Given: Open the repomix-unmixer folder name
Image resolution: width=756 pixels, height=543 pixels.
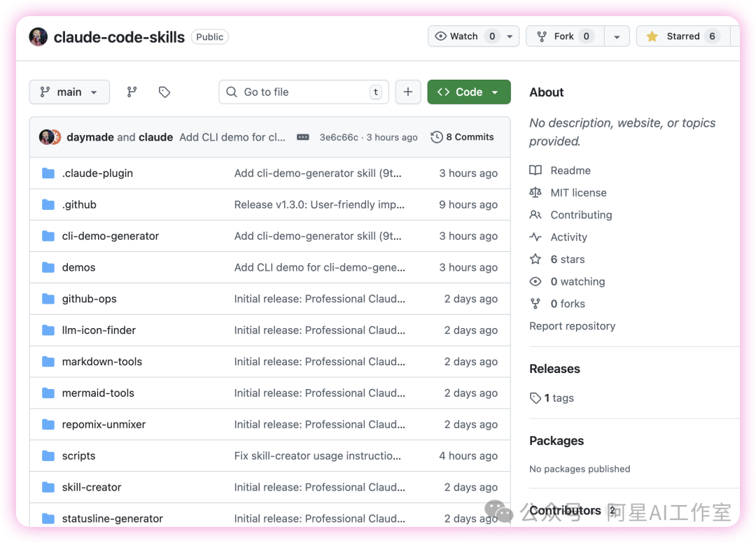Looking at the screenshot, I should point(104,425).
